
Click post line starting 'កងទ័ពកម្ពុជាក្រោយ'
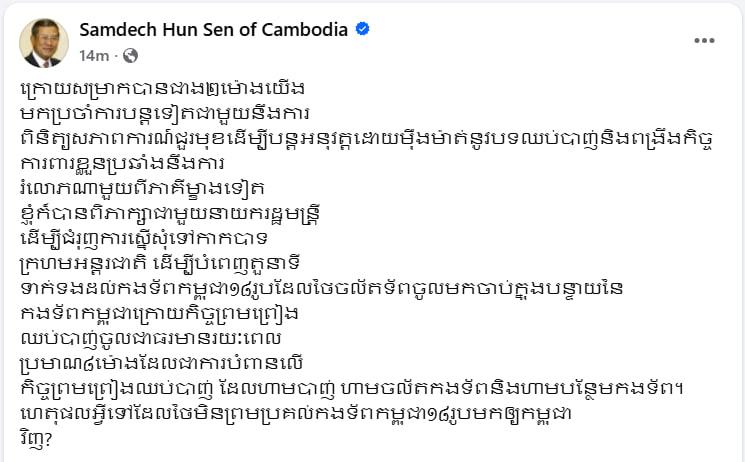click(x=159, y=314)
